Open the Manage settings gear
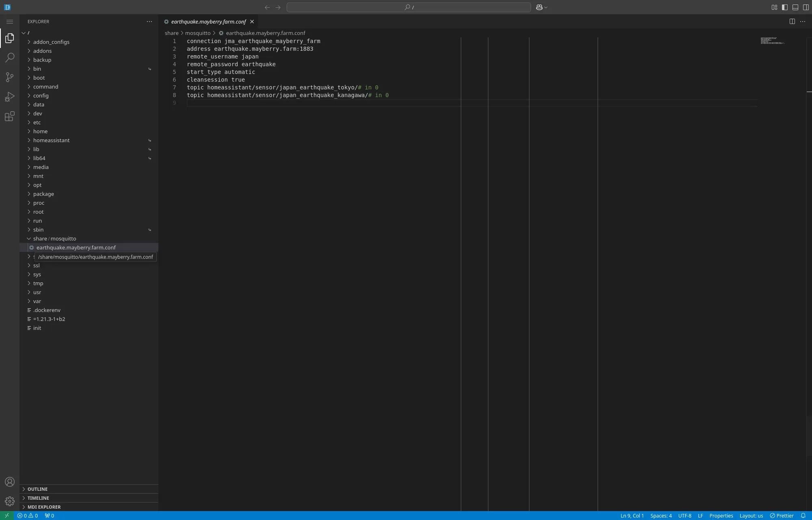812x520 pixels. click(x=10, y=501)
